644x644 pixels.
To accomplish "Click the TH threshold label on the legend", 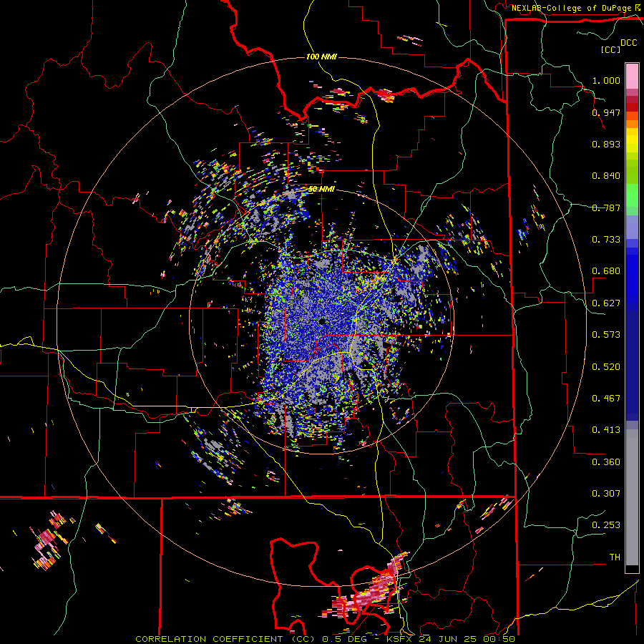I will [615, 557].
